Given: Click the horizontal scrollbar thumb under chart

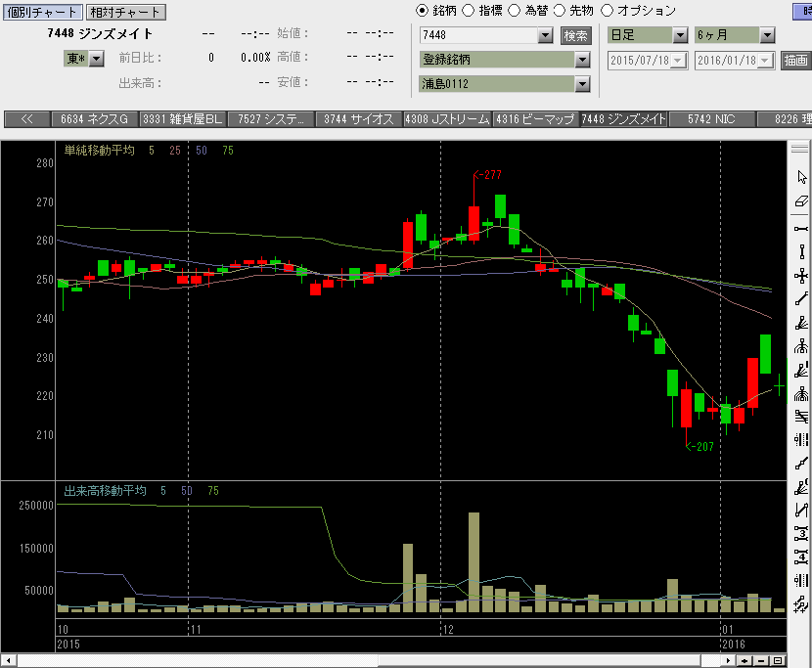Looking at the screenshot, I should (x=539, y=661).
